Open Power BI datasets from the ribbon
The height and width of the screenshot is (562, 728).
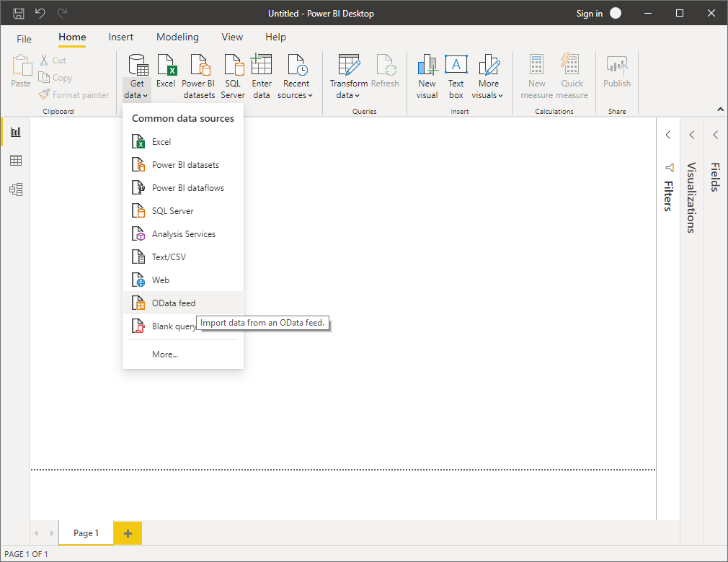pyautogui.click(x=198, y=76)
